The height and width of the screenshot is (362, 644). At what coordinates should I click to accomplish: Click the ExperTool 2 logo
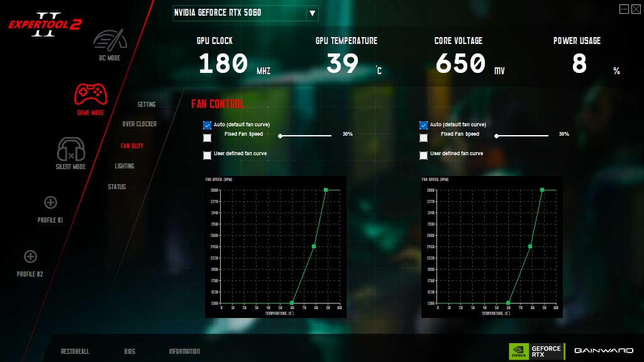45,24
